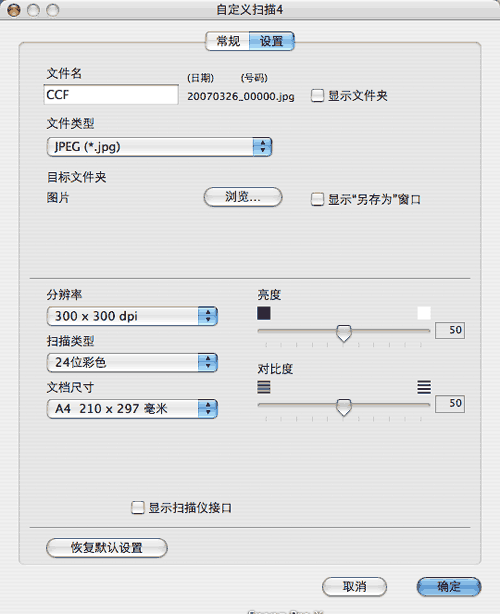Click the 浏览... button
The image size is (500, 614).
click(x=243, y=197)
